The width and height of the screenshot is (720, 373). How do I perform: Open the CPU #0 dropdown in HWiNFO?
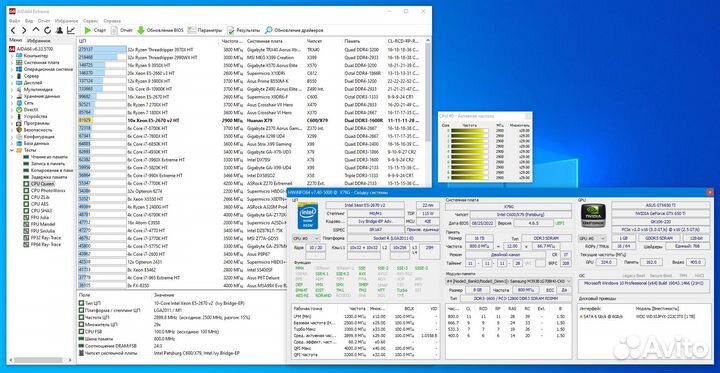coord(306,238)
